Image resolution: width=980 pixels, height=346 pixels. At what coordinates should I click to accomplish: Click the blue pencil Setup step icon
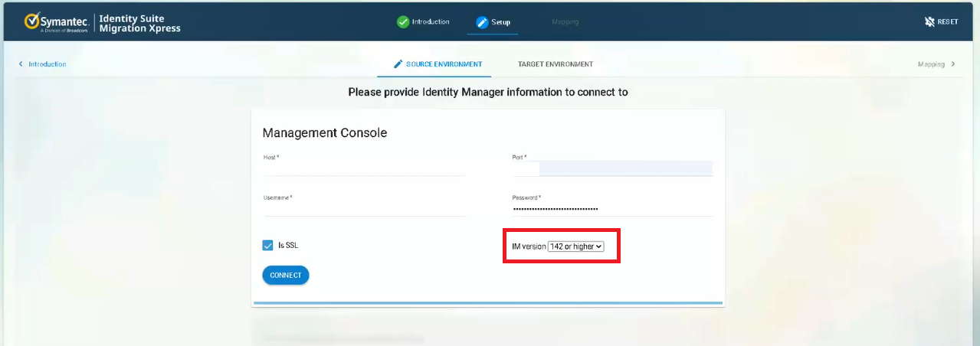tap(482, 22)
